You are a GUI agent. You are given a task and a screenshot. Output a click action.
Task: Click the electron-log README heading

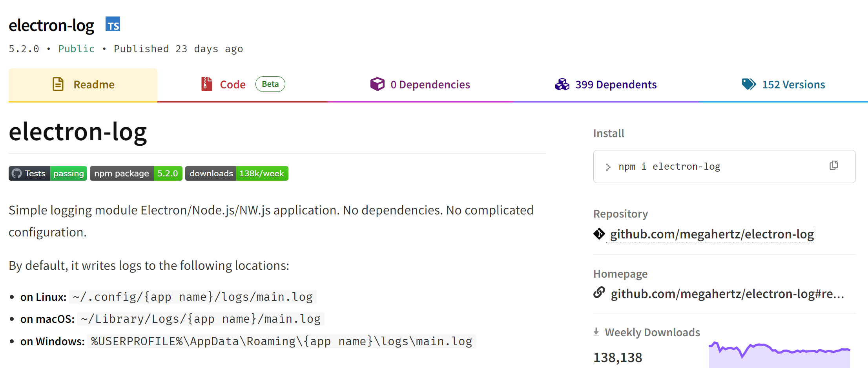tap(78, 131)
